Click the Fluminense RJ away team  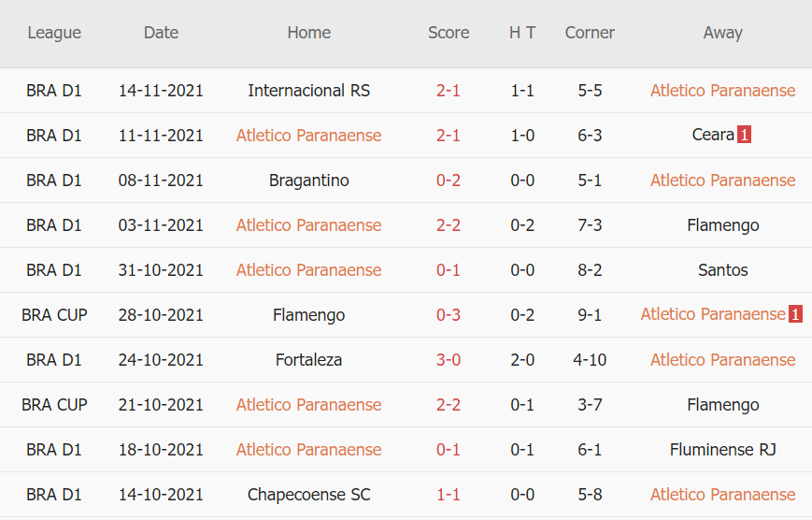[x=722, y=450]
